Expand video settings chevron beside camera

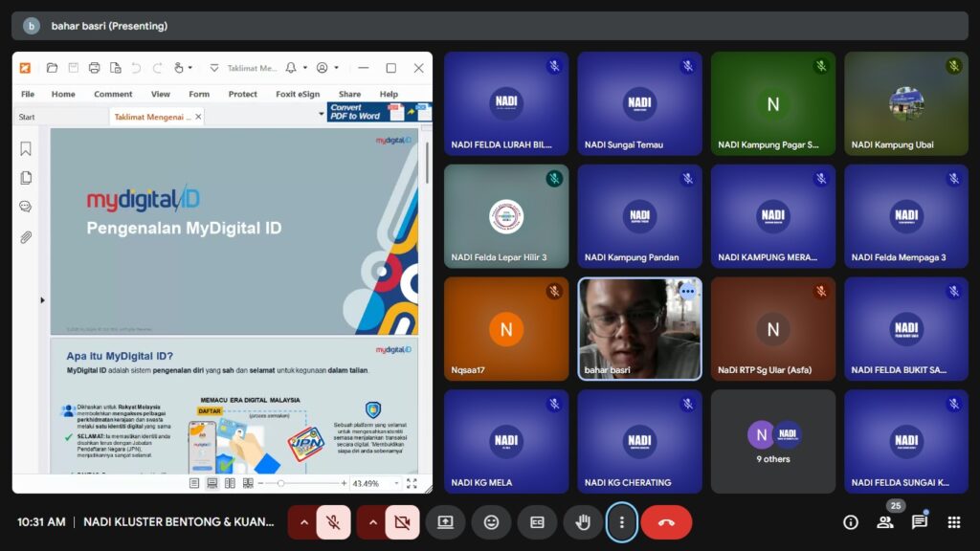(372, 521)
